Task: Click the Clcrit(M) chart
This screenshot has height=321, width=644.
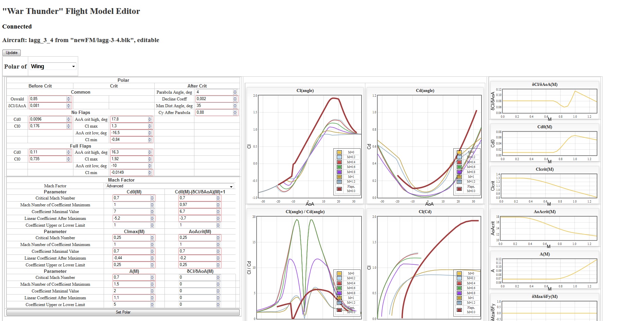Action: pyautogui.click(x=549, y=186)
